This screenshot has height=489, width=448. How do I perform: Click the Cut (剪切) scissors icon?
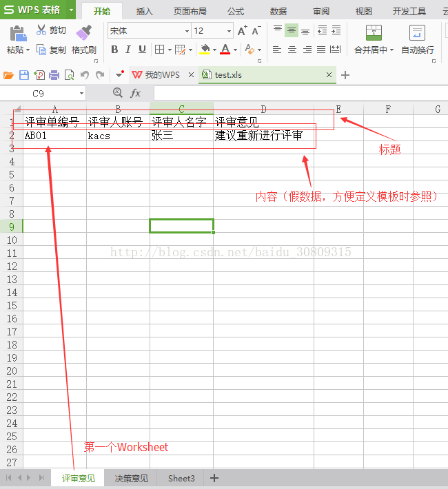pyautogui.click(x=42, y=30)
